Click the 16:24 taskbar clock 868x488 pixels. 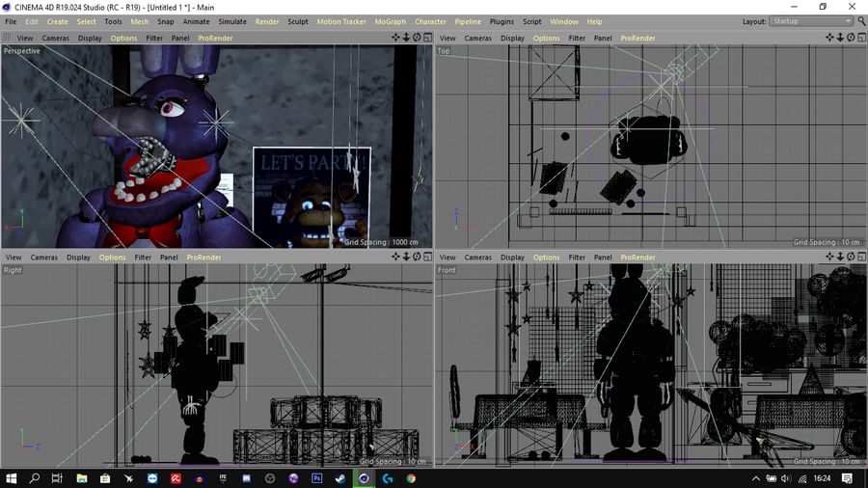[x=822, y=478]
